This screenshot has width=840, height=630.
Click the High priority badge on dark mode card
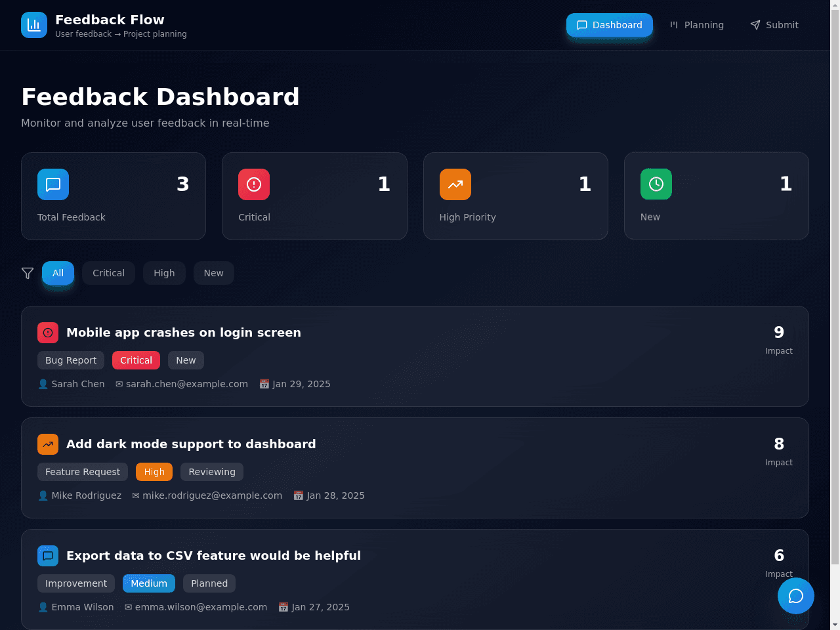point(154,472)
